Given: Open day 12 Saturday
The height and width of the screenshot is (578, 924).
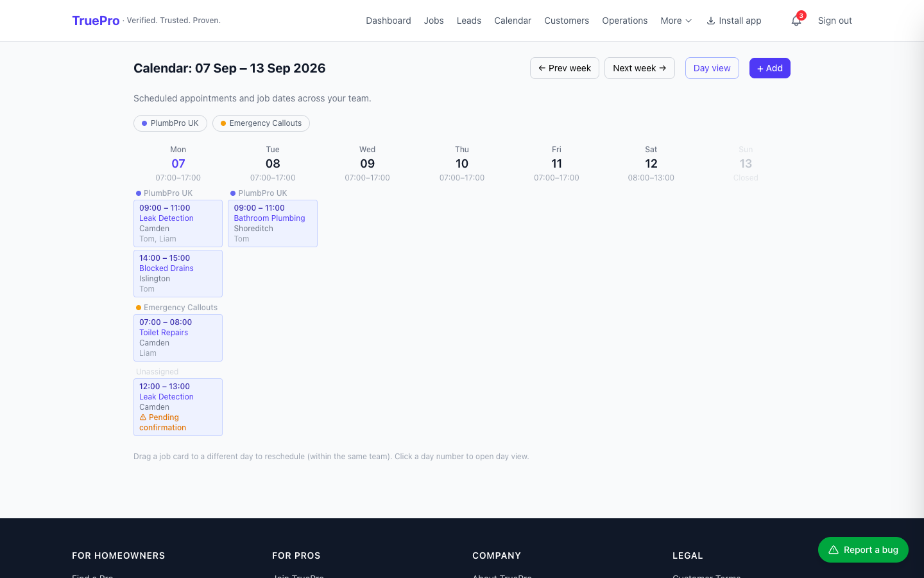Looking at the screenshot, I should point(651,164).
